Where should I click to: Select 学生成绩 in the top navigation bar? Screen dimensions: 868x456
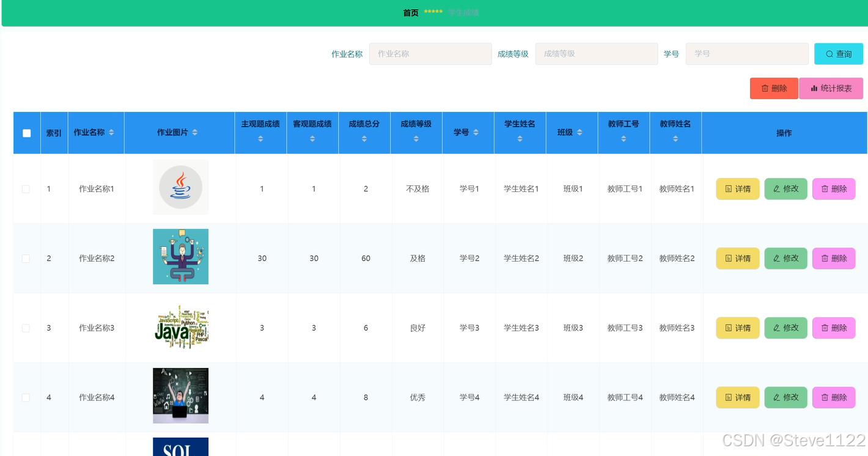[x=463, y=12]
